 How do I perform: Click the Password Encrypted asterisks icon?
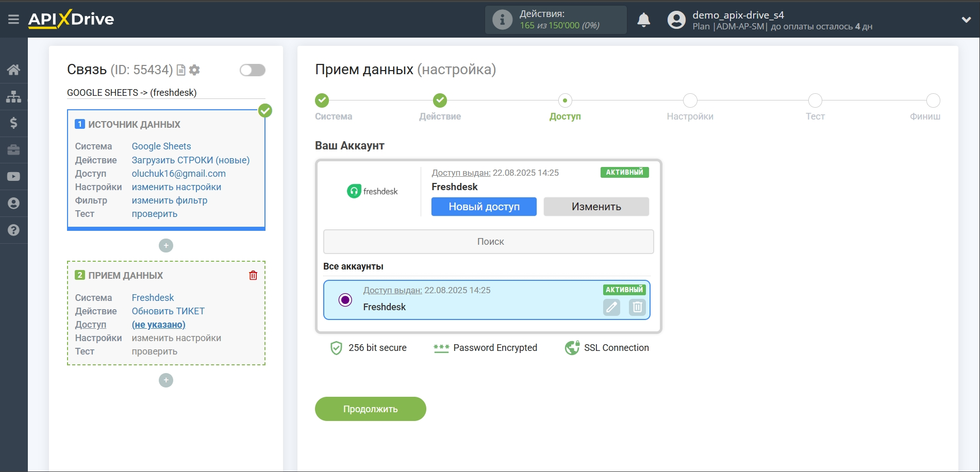tap(441, 348)
